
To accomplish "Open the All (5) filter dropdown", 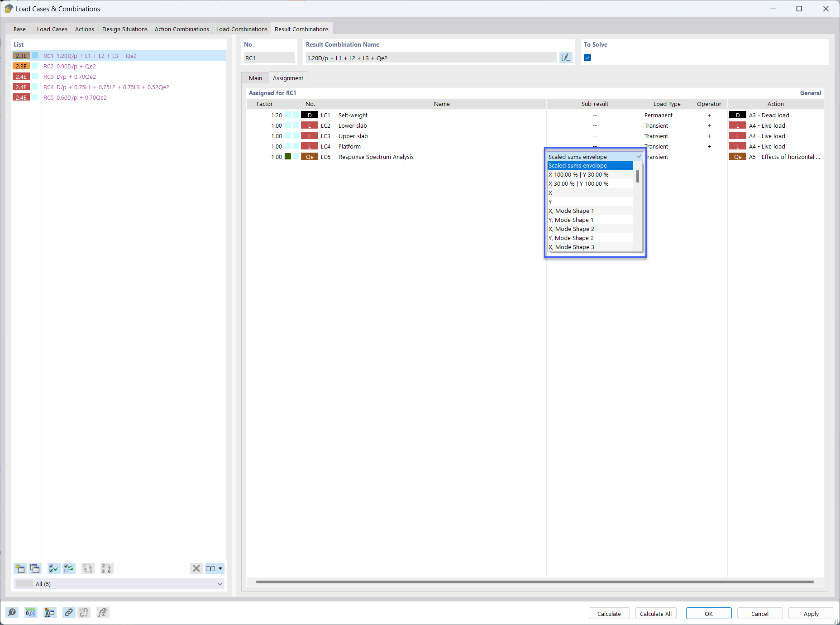I will click(x=220, y=584).
